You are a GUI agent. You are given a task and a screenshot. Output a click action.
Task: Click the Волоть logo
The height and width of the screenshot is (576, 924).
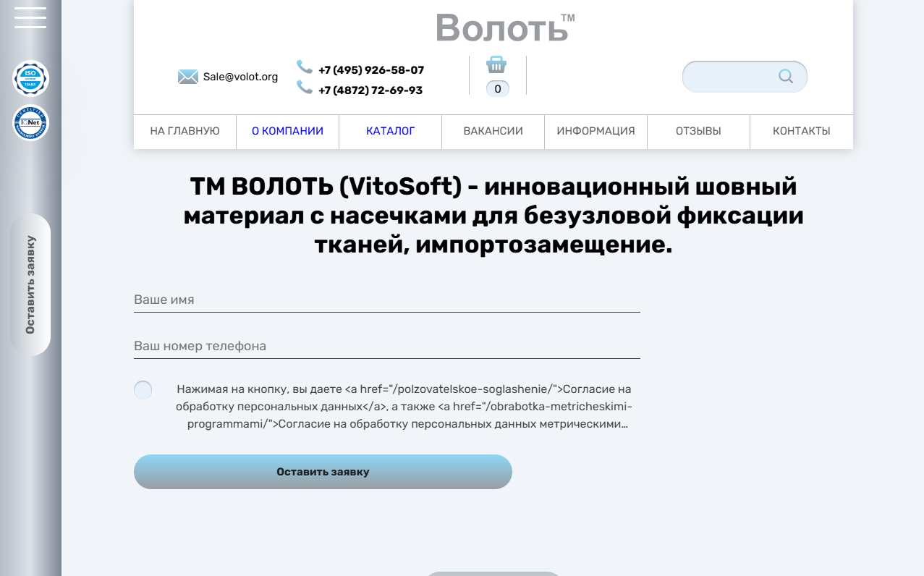point(504,27)
